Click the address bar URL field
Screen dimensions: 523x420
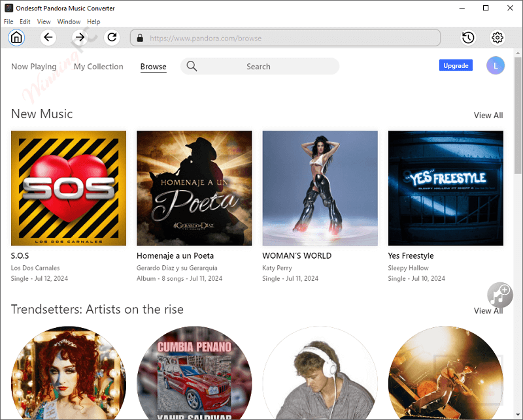click(285, 38)
